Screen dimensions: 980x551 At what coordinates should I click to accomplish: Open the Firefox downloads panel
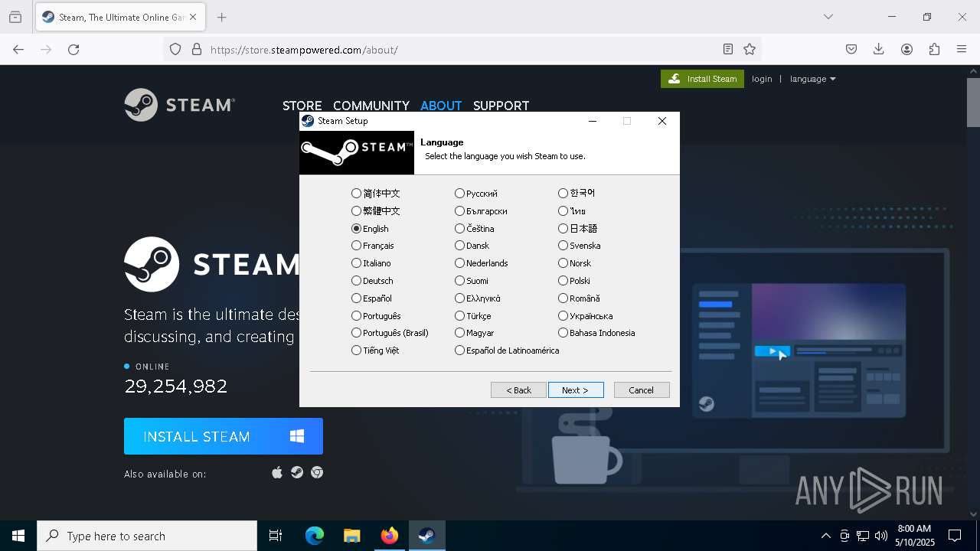879,50
